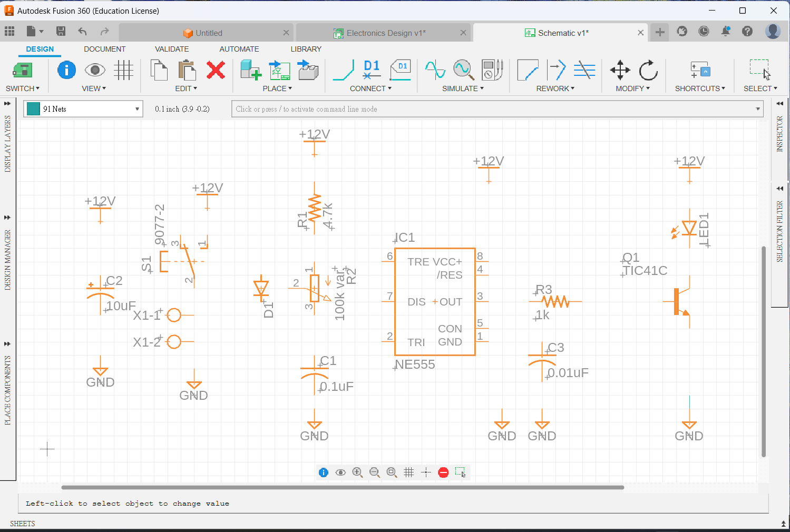Select the Move tool in Modify
Screen dimensions: 790x532
click(x=620, y=70)
